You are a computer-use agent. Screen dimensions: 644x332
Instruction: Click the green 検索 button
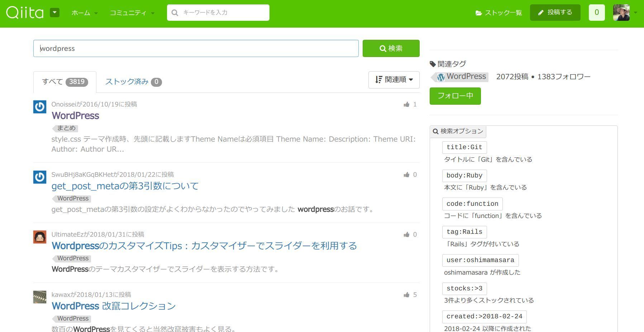pos(391,48)
